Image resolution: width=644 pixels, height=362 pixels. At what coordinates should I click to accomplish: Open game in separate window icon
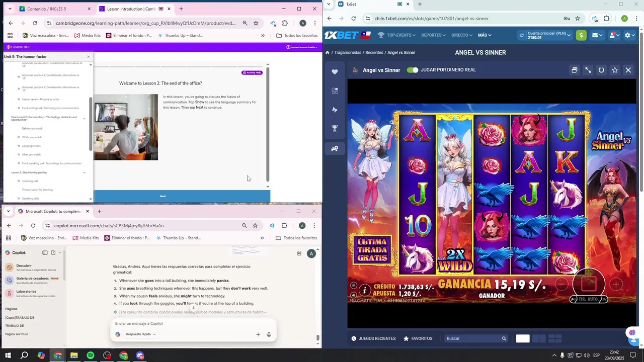pyautogui.click(x=574, y=70)
